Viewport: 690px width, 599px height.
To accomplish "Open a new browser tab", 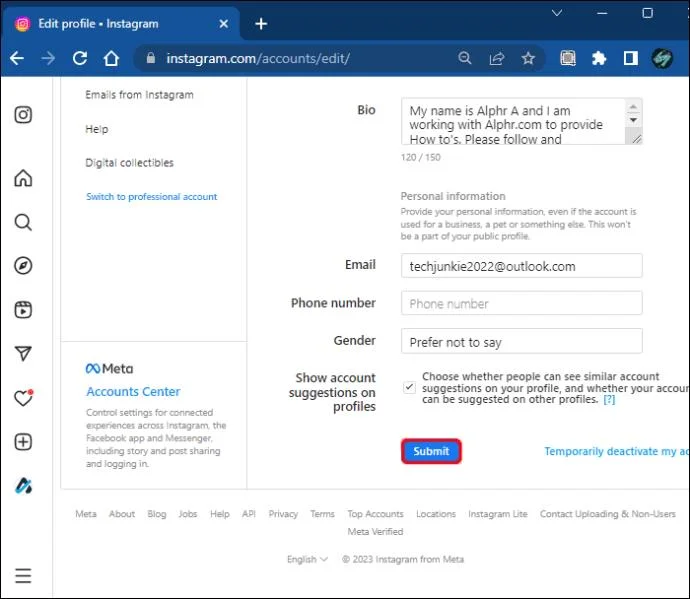I will [261, 24].
